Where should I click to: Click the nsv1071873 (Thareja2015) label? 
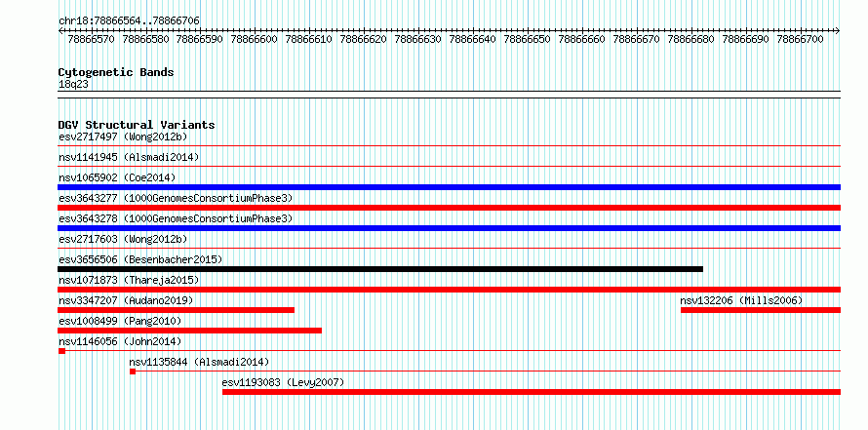point(129,280)
